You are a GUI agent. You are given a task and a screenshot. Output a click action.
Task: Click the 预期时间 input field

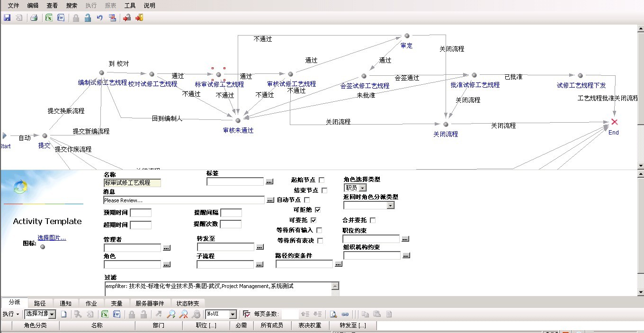(141, 213)
